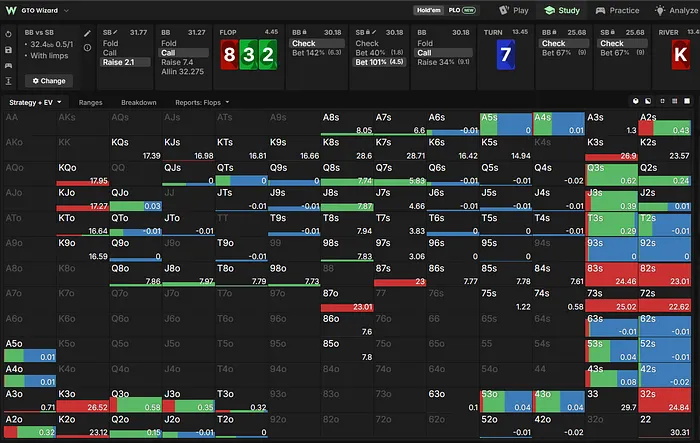Click the green 3 flop card
Screen dimensions: 700x443
249,54
